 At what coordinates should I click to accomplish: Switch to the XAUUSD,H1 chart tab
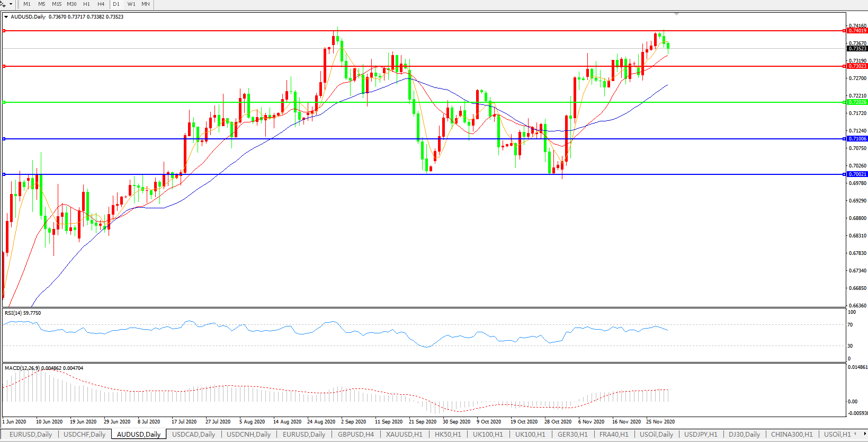pyautogui.click(x=404, y=435)
